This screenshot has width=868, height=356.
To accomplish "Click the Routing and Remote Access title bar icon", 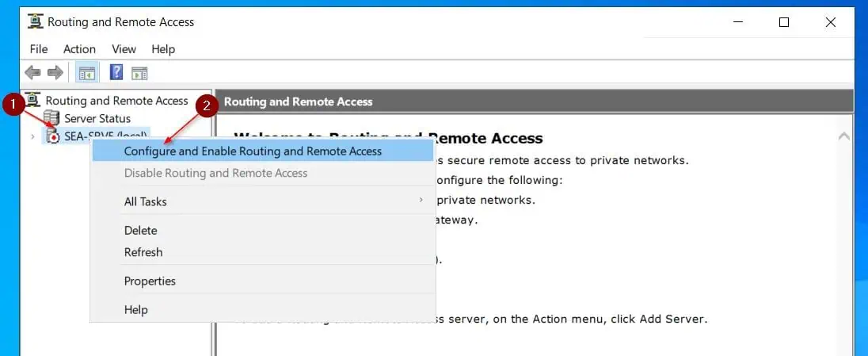I will (x=36, y=21).
